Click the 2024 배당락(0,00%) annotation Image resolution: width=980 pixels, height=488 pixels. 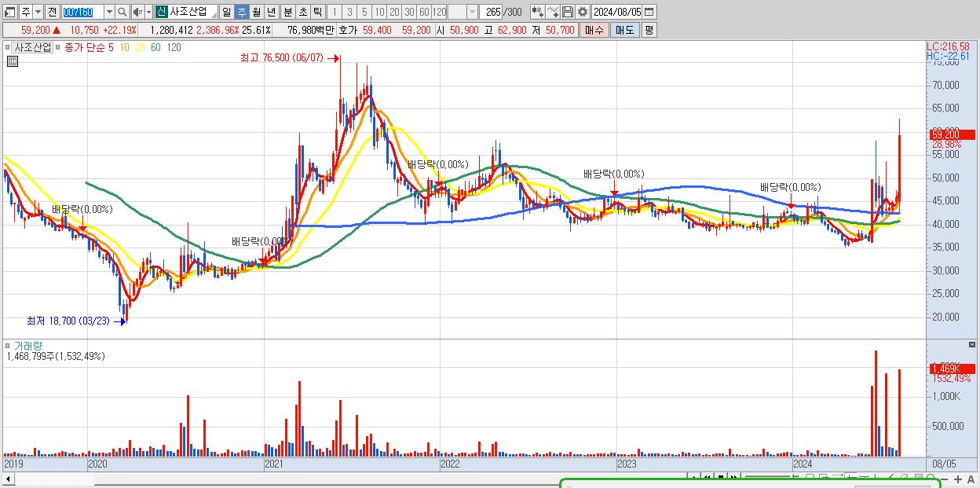coord(790,187)
